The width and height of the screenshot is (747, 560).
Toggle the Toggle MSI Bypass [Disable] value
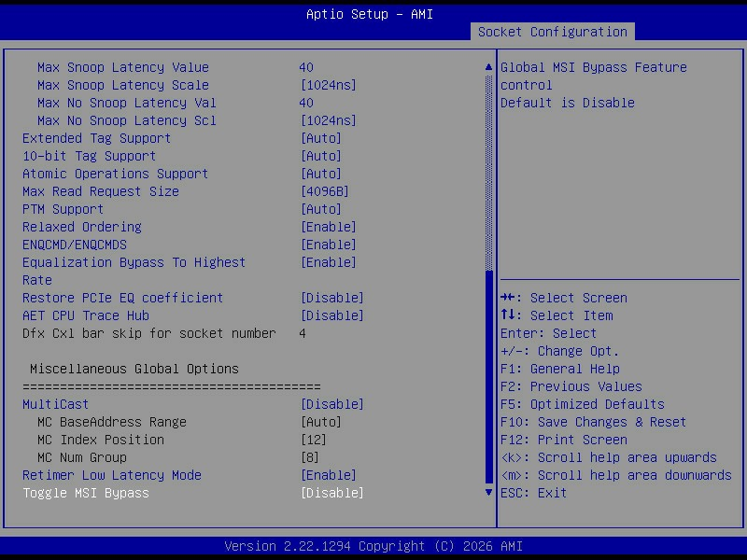point(332,493)
